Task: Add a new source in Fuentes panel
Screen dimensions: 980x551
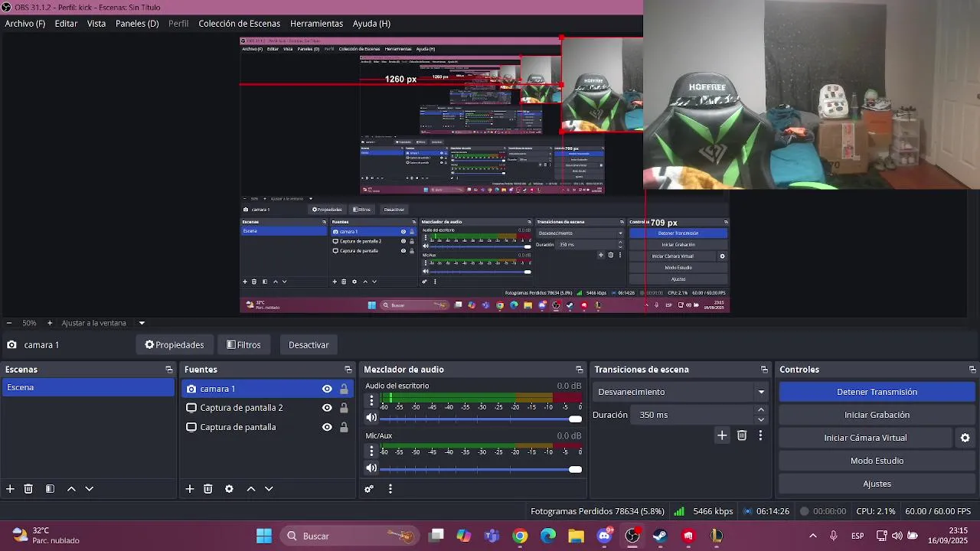Action: (190, 489)
